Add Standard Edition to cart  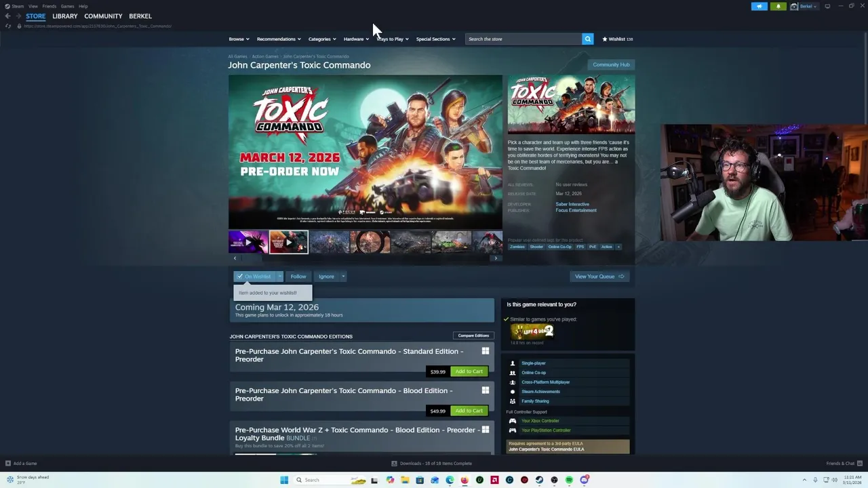(x=469, y=371)
